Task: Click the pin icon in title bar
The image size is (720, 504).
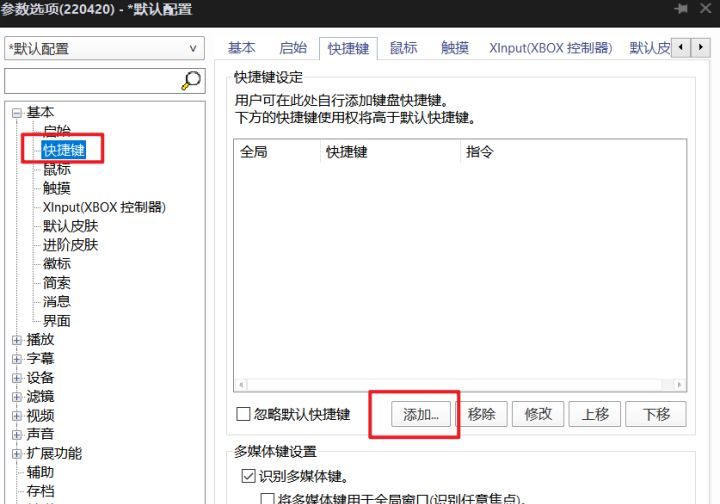Action: tap(681, 8)
